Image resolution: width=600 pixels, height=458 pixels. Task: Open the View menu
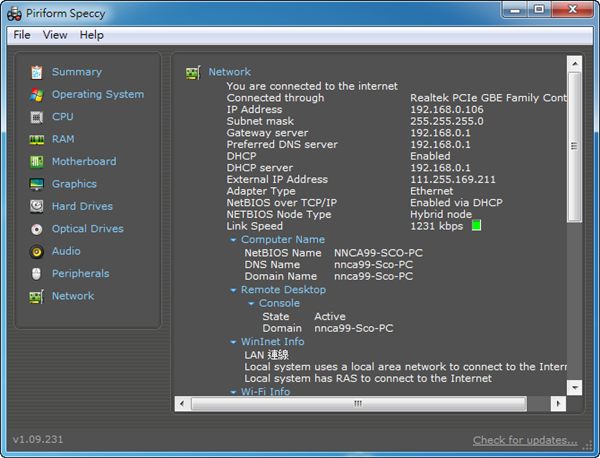pyautogui.click(x=55, y=35)
